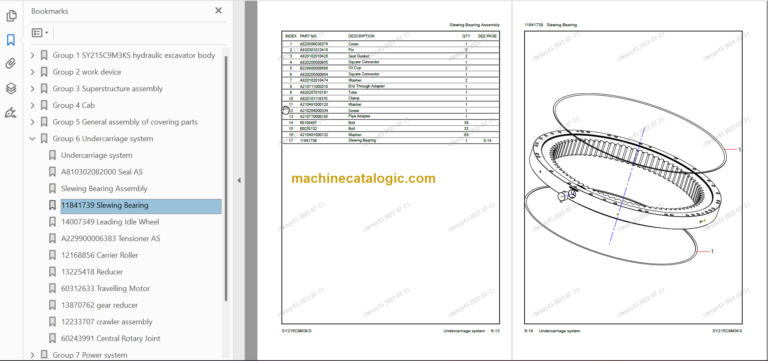
Task: Go to 60312633 Travelling Motor bookmark
Action: point(105,289)
